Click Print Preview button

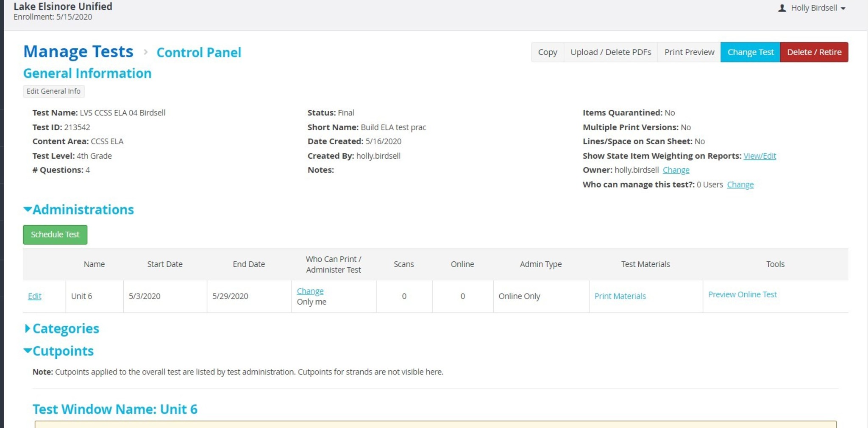[x=689, y=52]
